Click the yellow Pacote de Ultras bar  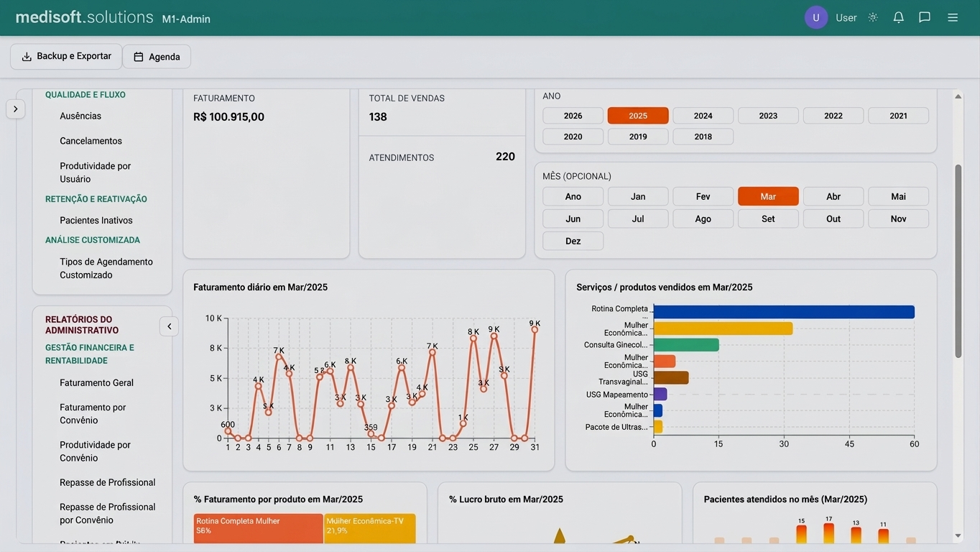coord(658,427)
